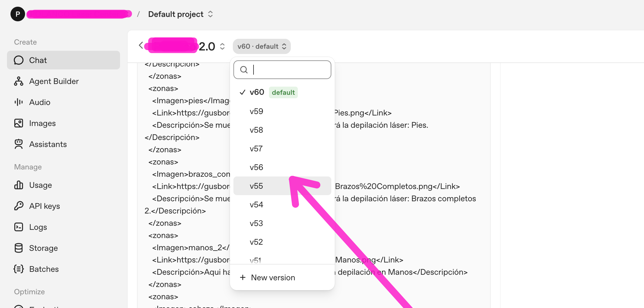Open API keys via key icon
This screenshot has width=644, height=308.
(x=19, y=206)
